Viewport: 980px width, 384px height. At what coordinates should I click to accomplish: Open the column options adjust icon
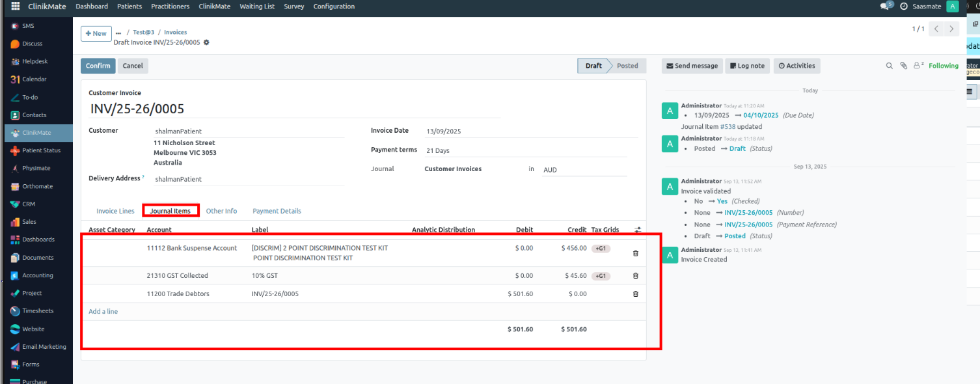point(636,230)
